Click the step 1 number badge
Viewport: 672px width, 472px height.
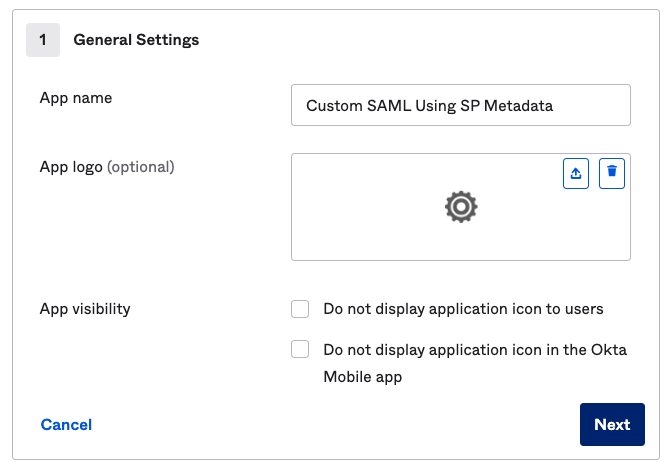(x=43, y=40)
